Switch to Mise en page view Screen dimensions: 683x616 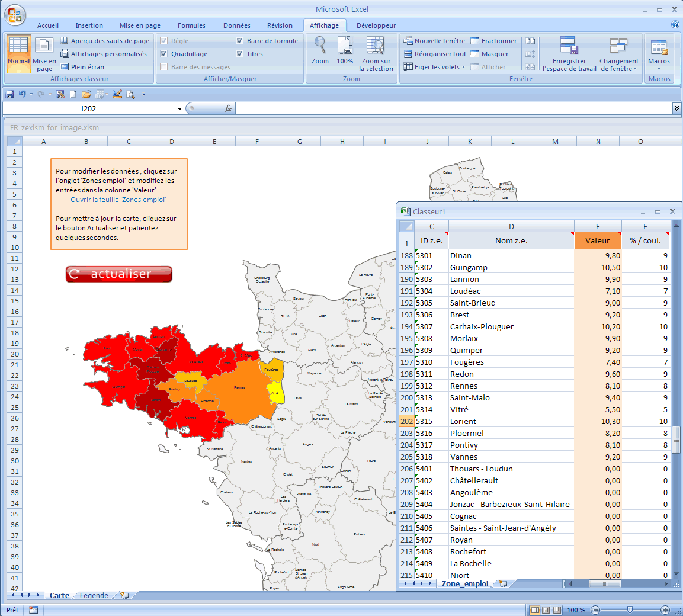(44, 54)
